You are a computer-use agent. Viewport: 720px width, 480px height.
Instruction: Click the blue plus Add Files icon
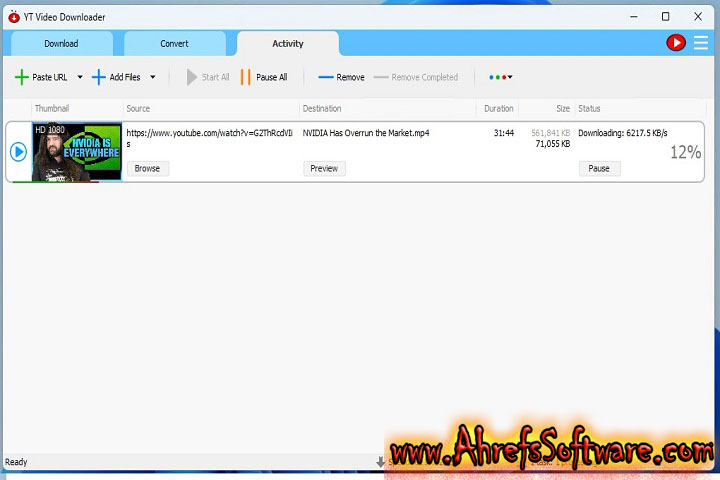click(98, 77)
